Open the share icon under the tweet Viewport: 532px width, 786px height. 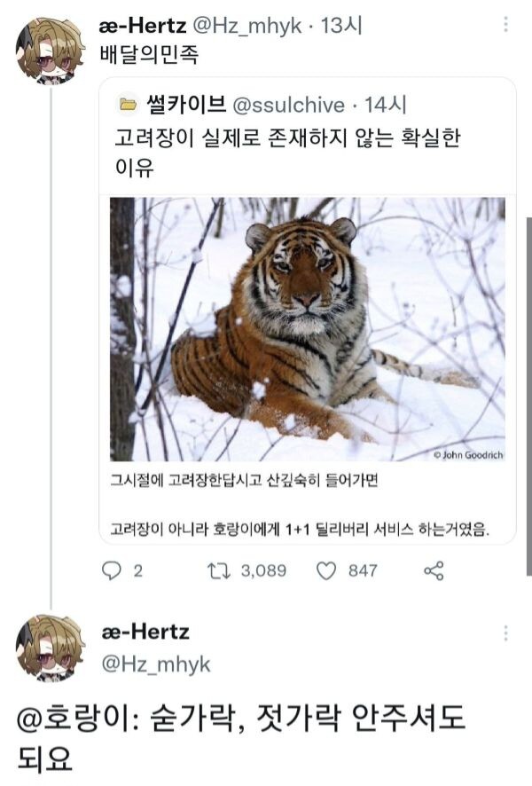[434, 570]
